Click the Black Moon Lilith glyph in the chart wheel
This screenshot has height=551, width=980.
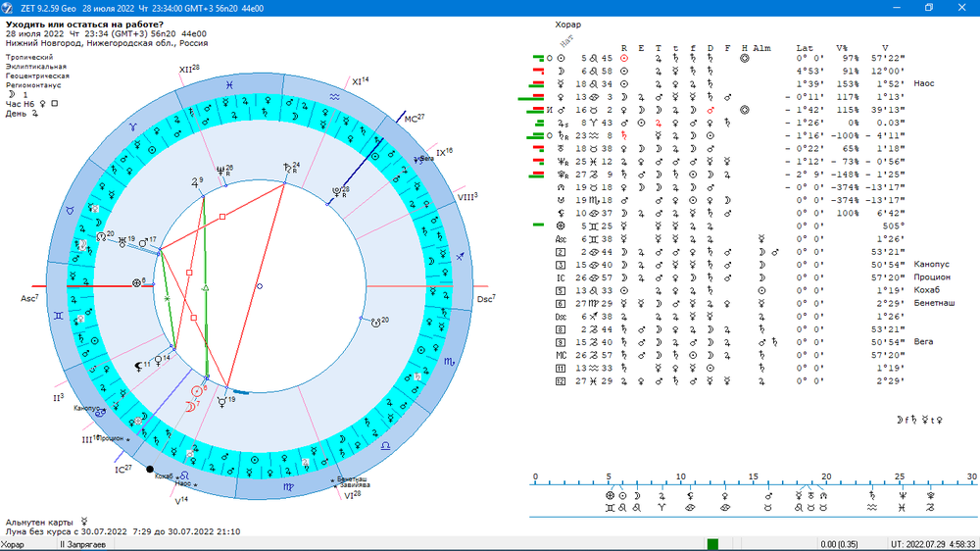click(139, 367)
